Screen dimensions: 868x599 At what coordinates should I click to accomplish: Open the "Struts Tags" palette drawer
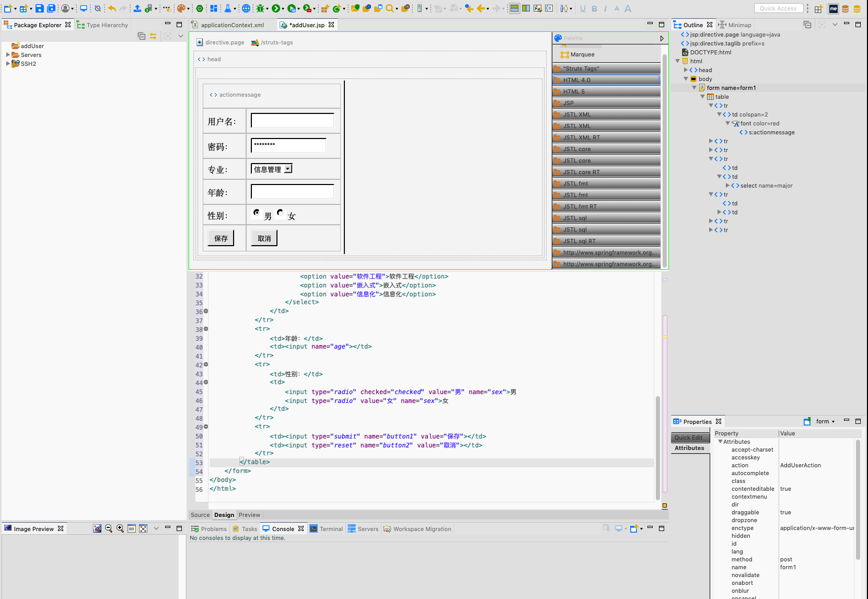606,68
